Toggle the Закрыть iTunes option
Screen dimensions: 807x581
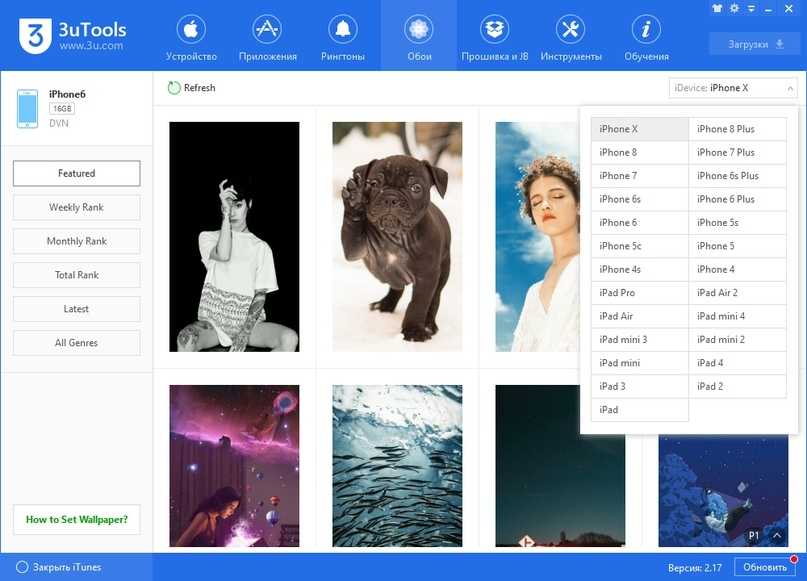click(21, 567)
